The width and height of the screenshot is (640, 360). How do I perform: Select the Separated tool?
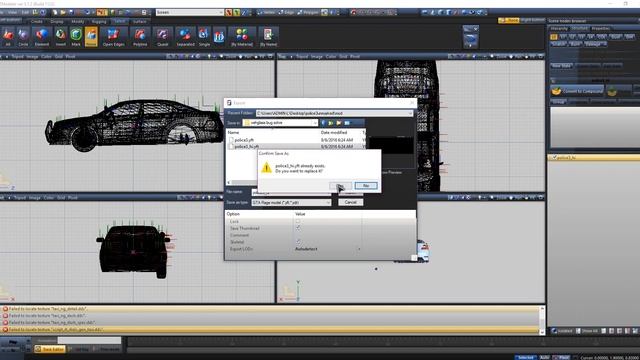pos(185,37)
